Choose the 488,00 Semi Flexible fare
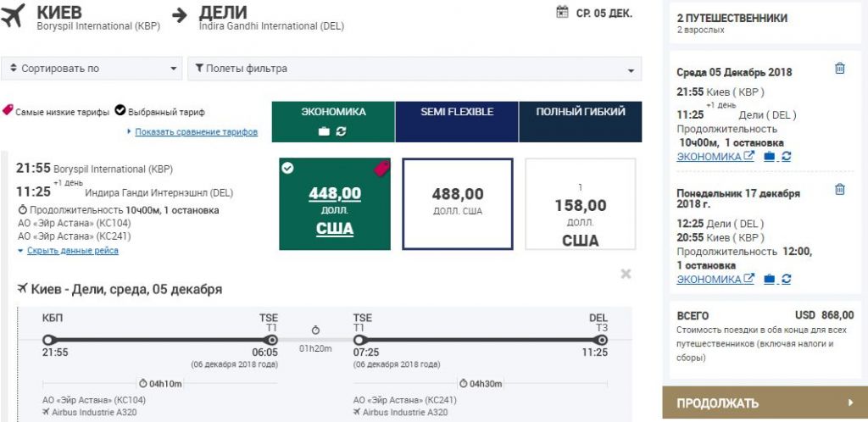This screenshot has width=868, height=422. click(x=458, y=204)
